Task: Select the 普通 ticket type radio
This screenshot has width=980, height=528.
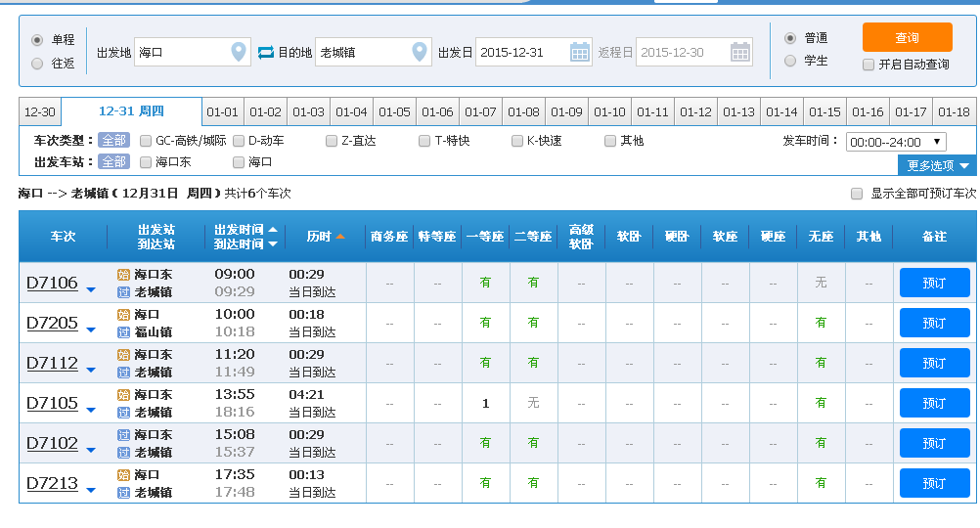Action: (x=790, y=38)
